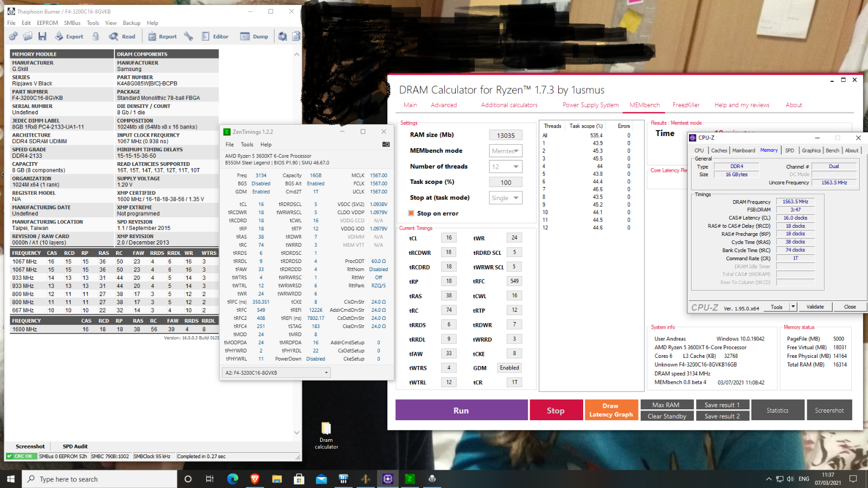Open File Explorer from taskbar
This screenshot has height=488, width=868.
(x=277, y=479)
